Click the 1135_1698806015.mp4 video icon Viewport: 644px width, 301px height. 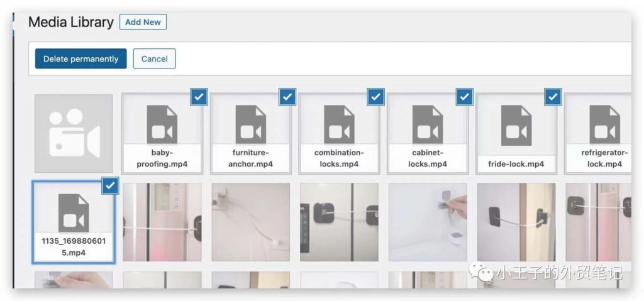pyautogui.click(x=74, y=213)
